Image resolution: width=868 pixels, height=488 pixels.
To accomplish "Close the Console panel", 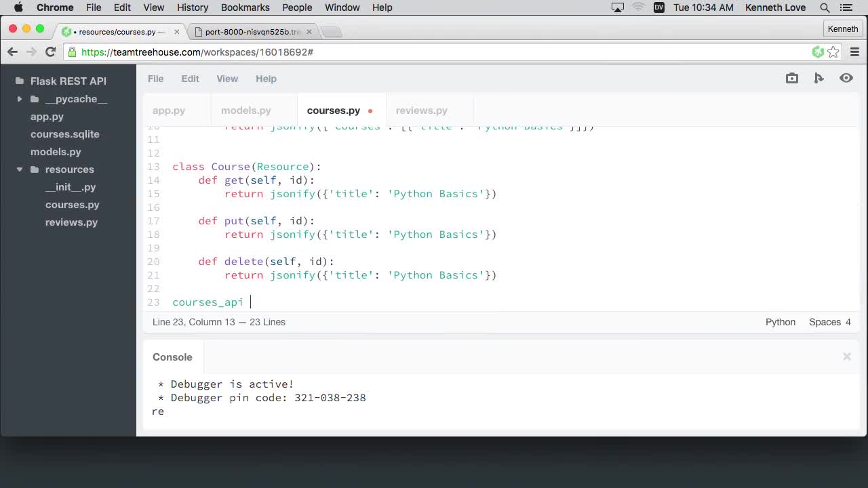I will click(x=847, y=357).
